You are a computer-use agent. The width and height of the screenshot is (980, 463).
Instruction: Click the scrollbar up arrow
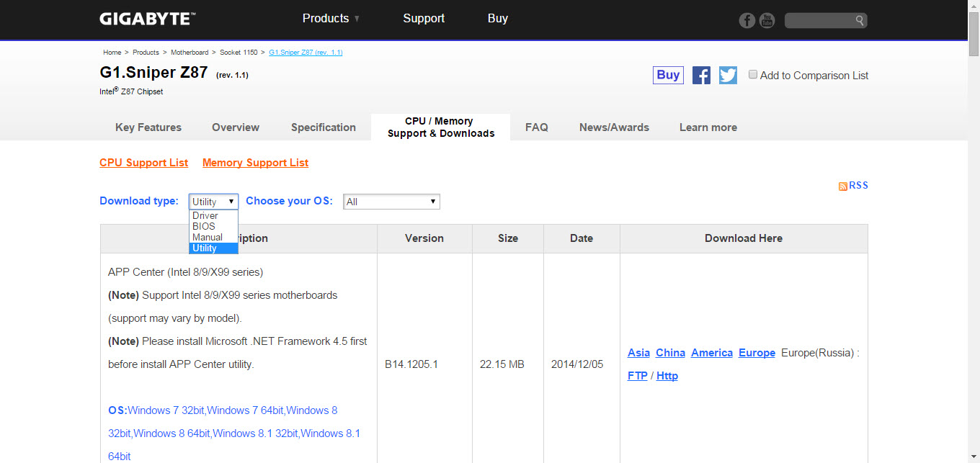click(974, 6)
